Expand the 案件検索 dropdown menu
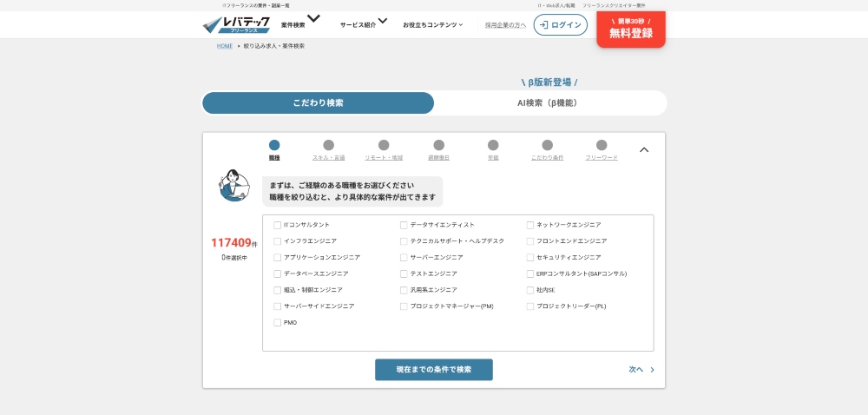This screenshot has height=415, width=868. [x=300, y=23]
